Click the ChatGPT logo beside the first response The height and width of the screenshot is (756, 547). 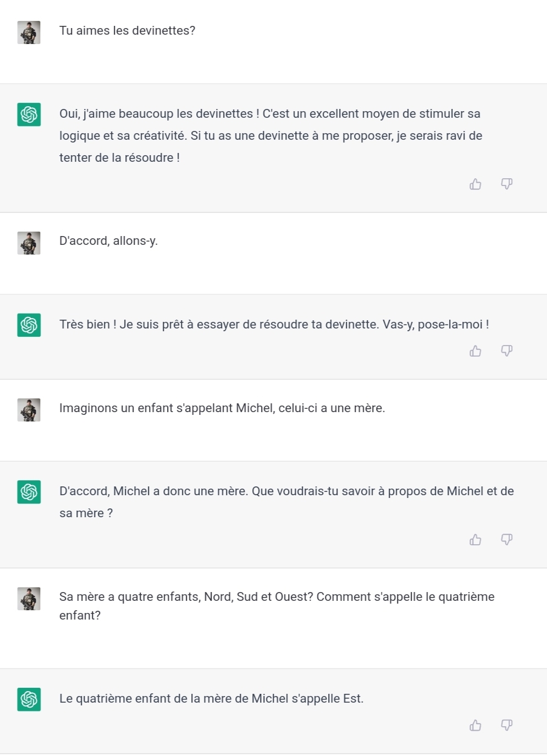click(29, 114)
